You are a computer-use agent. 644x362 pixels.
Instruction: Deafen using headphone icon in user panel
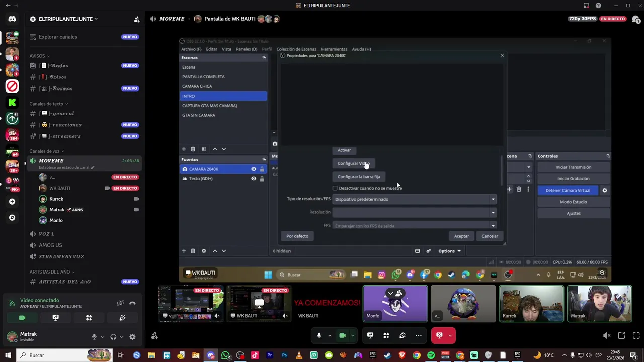point(113,337)
